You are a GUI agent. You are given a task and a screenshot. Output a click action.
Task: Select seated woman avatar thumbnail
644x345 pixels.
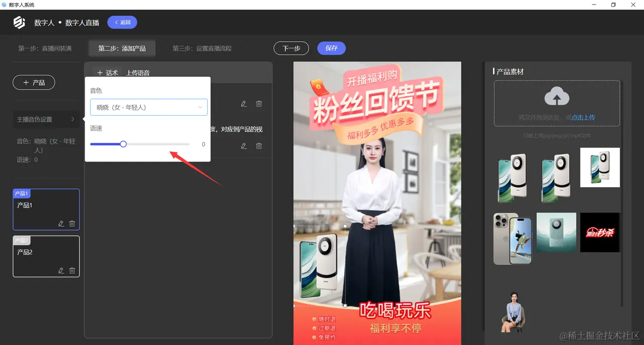pyautogui.click(x=513, y=312)
